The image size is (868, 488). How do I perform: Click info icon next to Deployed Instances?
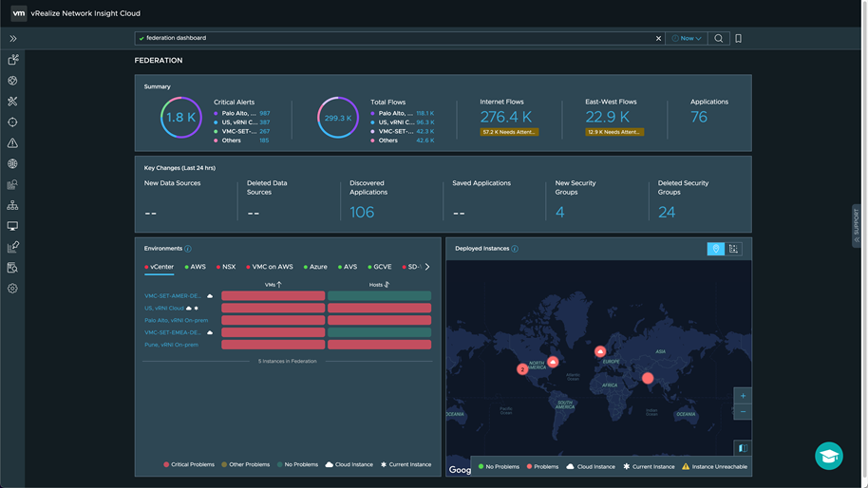click(515, 249)
